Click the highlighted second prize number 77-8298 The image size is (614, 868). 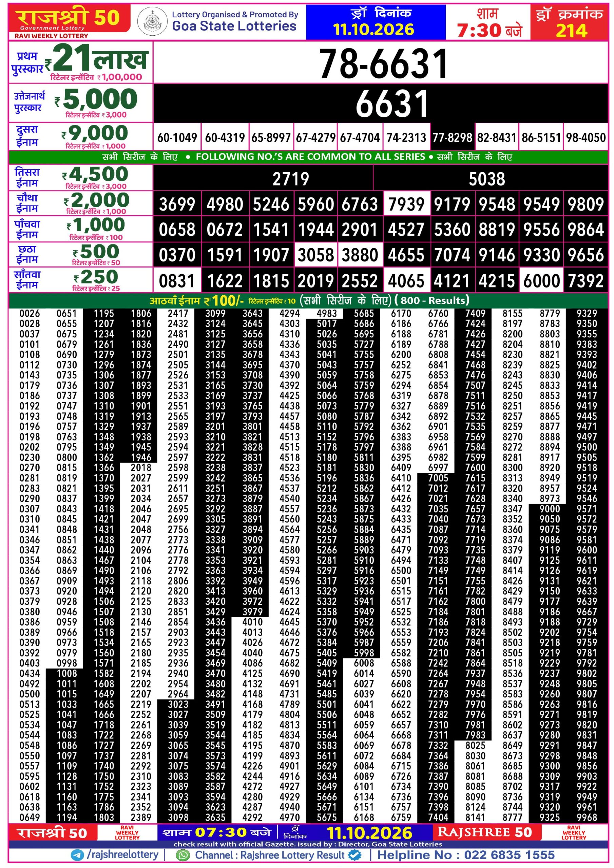453,138
